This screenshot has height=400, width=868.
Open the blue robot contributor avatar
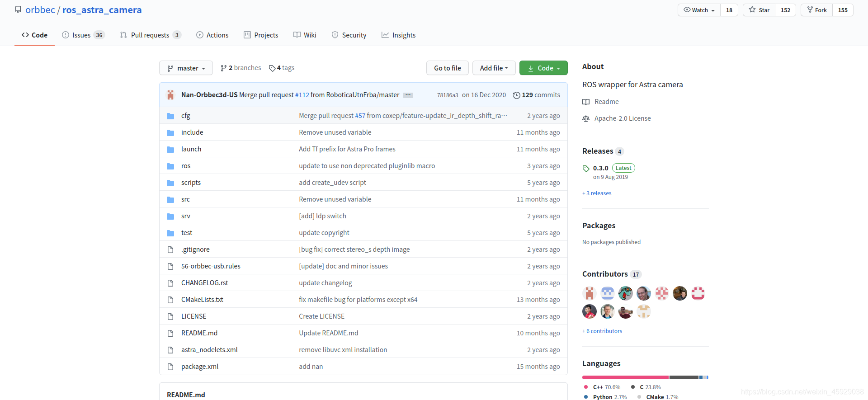tap(608, 293)
